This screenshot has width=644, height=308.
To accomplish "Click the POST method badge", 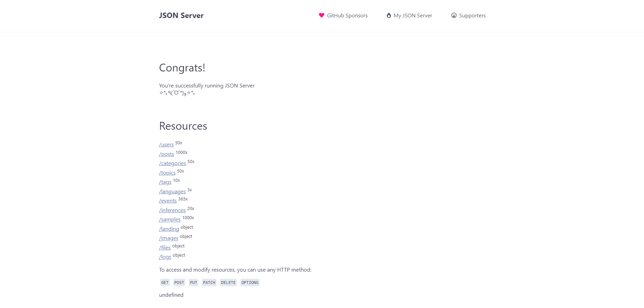I will (179, 282).
